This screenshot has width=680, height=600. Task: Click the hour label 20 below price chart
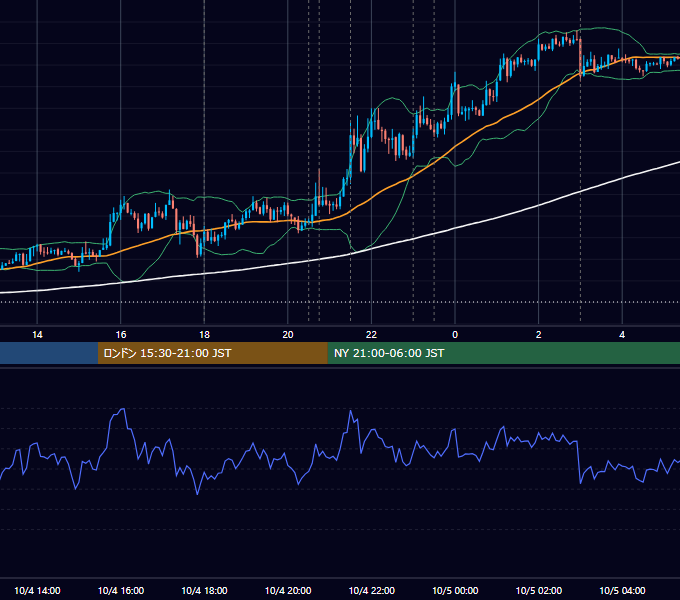click(x=288, y=335)
